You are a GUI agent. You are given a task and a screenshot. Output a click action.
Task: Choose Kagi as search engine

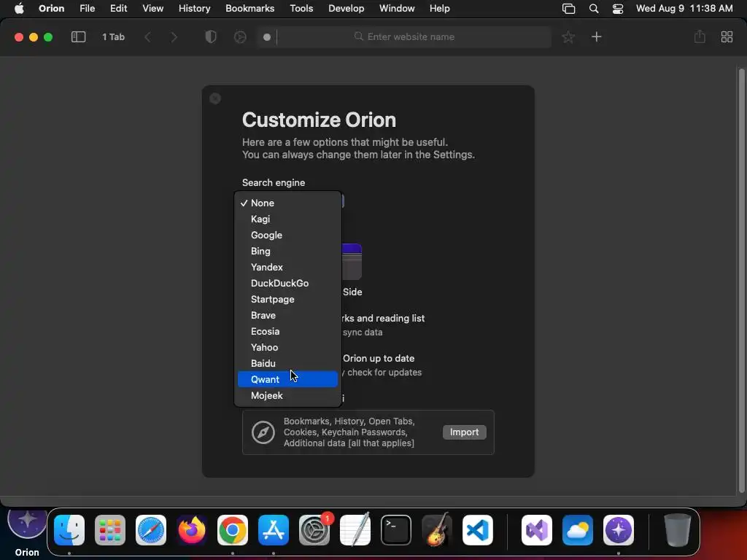click(x=287, y=219)
